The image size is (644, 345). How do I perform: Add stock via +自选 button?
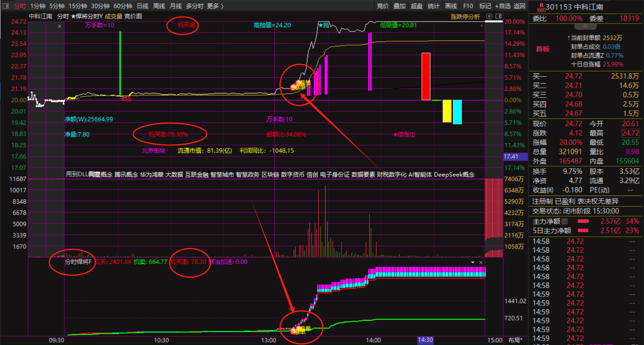[503, 6]
